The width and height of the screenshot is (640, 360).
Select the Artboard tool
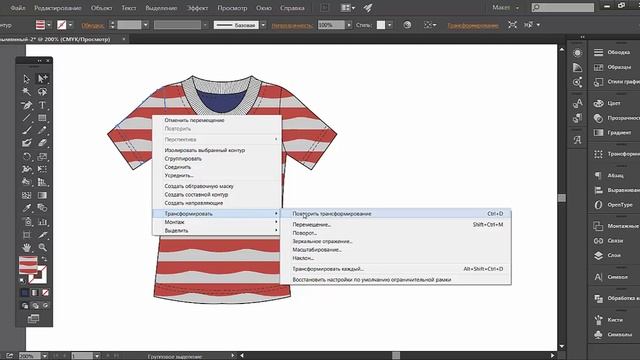tap(27, 235)
